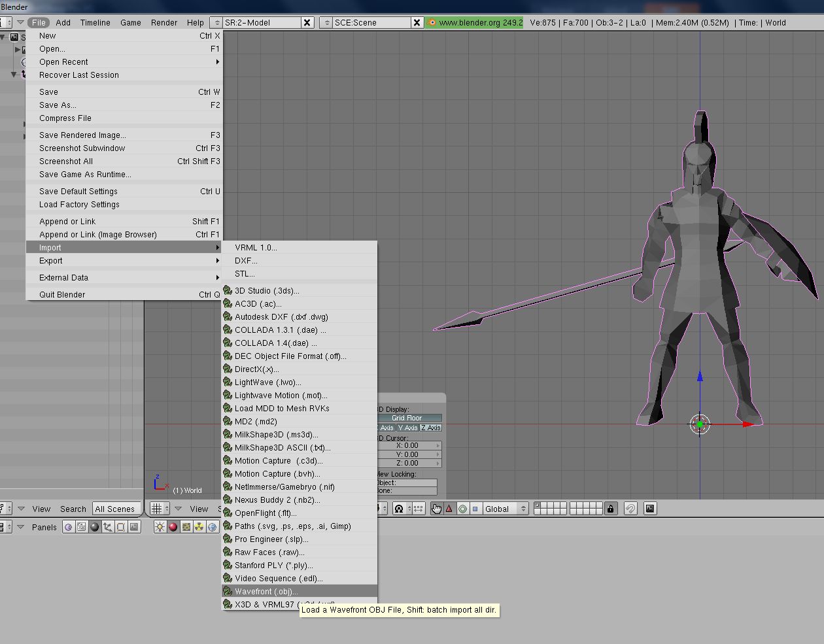Open the SR:2-Model screen selector arrows

tap(216, 22)
